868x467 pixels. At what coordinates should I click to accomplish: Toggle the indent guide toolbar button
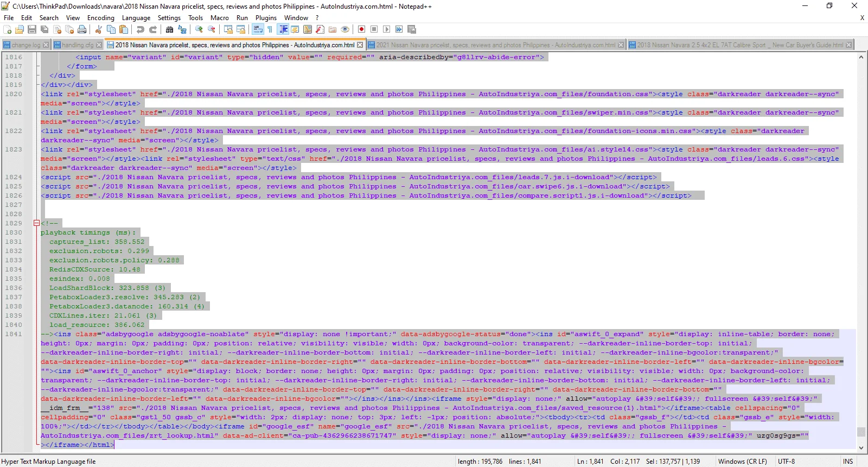tap(283, 29)
